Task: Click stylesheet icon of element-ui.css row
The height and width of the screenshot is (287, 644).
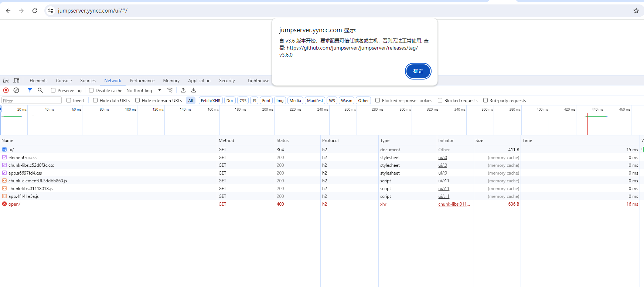Action: click(4, 157)
